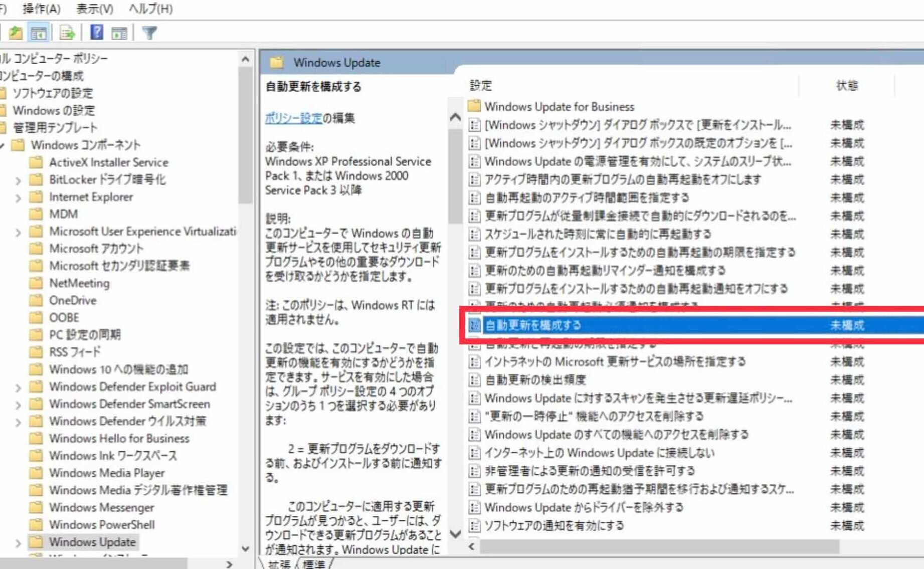The image size is (924, 569).
Task: Click the folder icon beside Windows Update for Business
Action: pos(474,106)
